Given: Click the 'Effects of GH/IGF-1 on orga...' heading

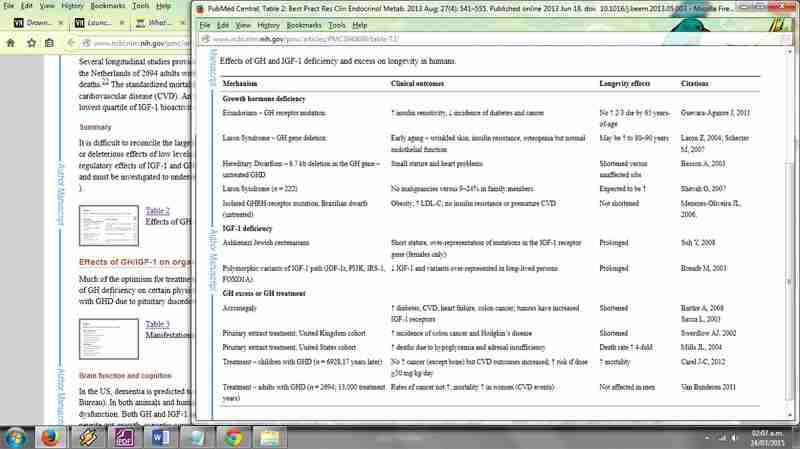Looking at the screenshot, I should pyautogui.click(x=135, y=262).
